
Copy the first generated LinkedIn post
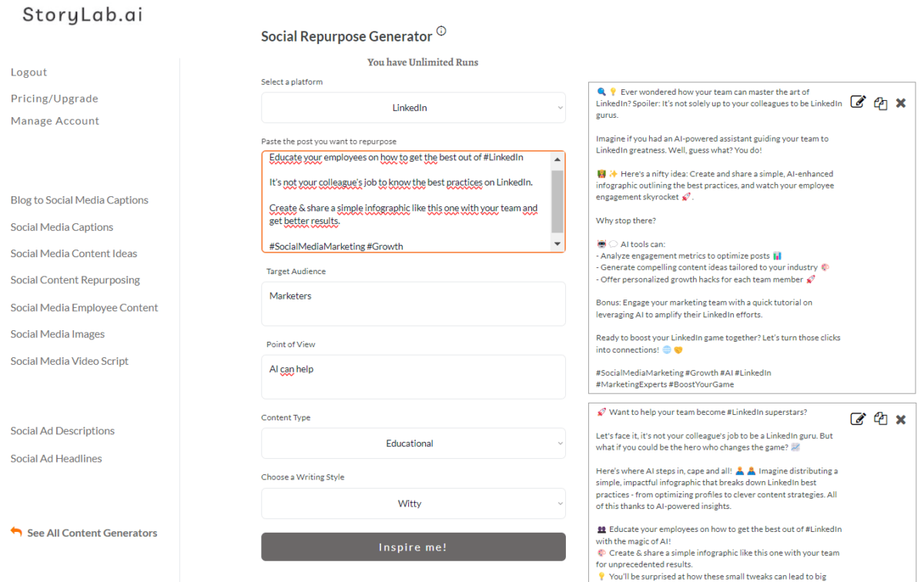(x=880, y=102)
